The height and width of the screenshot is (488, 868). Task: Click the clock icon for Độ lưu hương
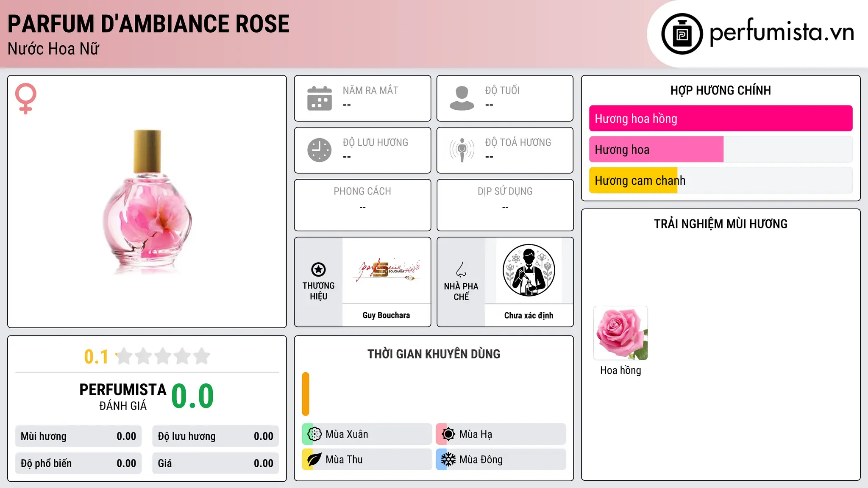click(320, 150)
